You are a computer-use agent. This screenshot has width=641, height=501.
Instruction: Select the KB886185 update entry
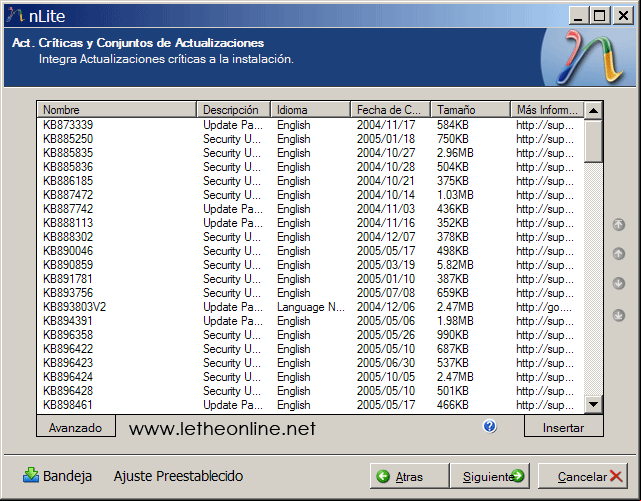[311, 181]
